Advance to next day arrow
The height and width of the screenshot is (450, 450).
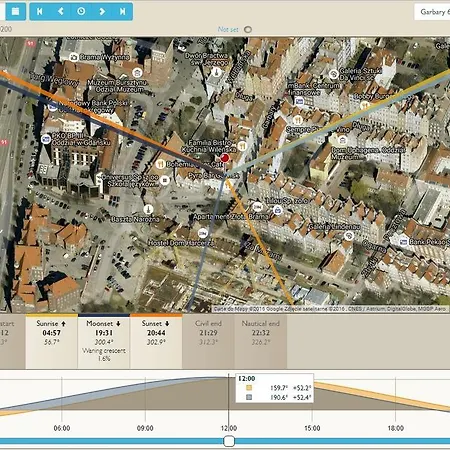[x=102, y=11]
